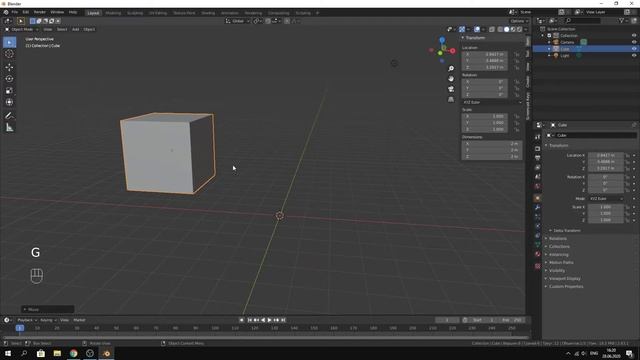Click the timeline current frame number field
The height and width of the screenshot is (360, 640).
[x=447, y=320]
